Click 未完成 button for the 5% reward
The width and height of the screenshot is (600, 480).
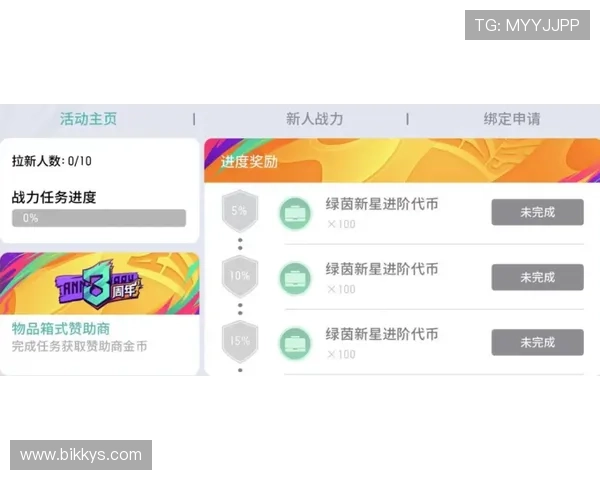coord(538,212)
